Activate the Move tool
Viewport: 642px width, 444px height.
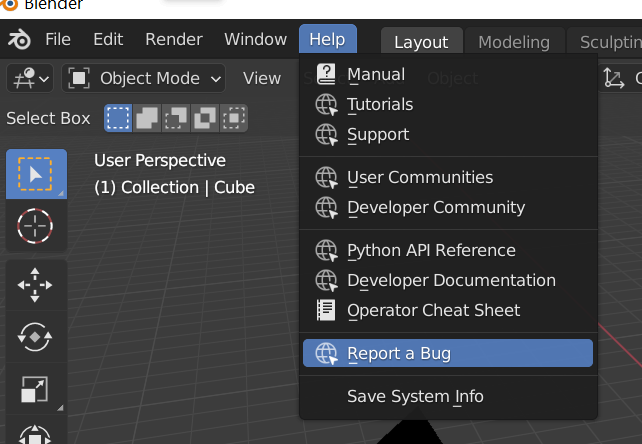tap(35, 285)
